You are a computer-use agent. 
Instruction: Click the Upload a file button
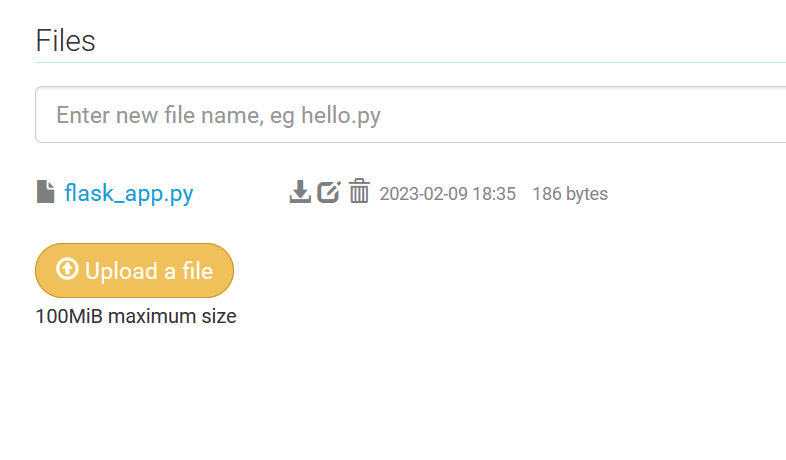[x=134, y=270]
